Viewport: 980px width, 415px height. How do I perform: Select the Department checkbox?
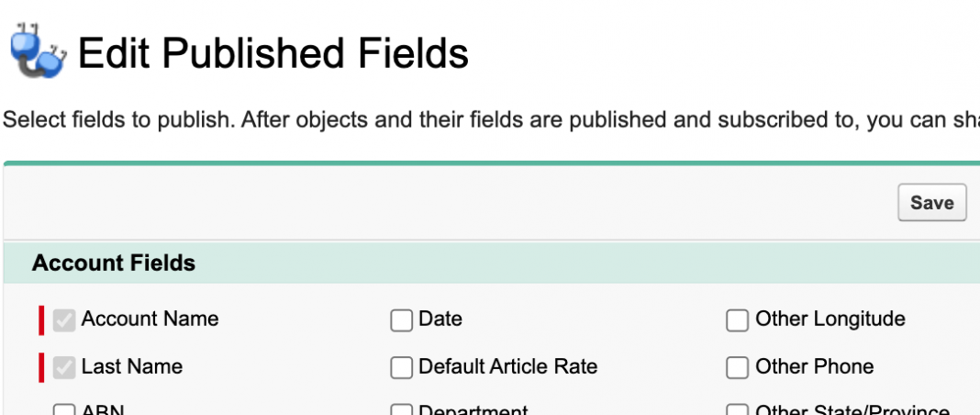tap(401, 410)
